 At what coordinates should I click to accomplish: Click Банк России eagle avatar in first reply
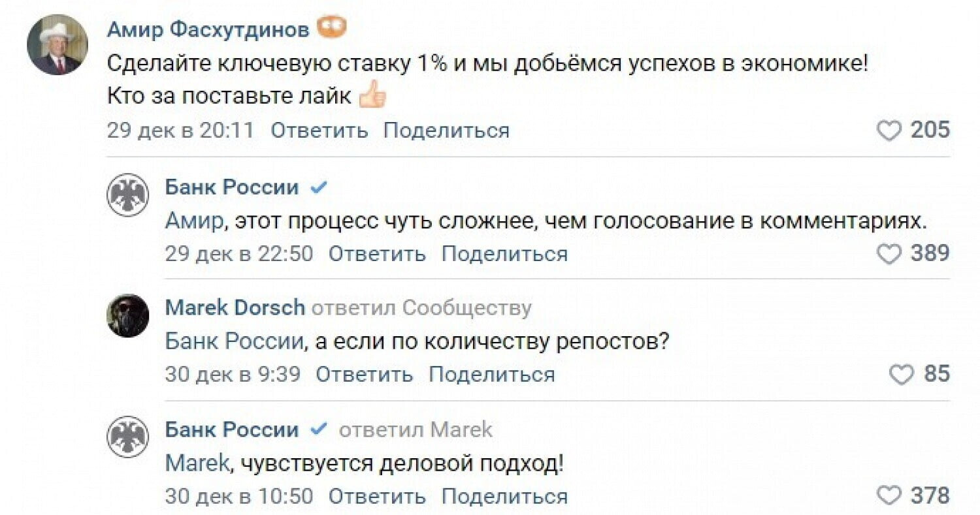(x=127, y=195)
